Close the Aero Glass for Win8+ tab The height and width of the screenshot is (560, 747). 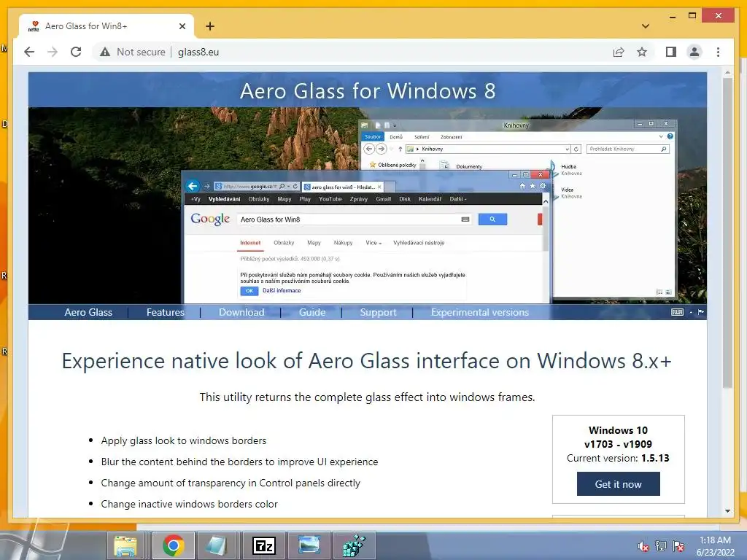point(182,26)
